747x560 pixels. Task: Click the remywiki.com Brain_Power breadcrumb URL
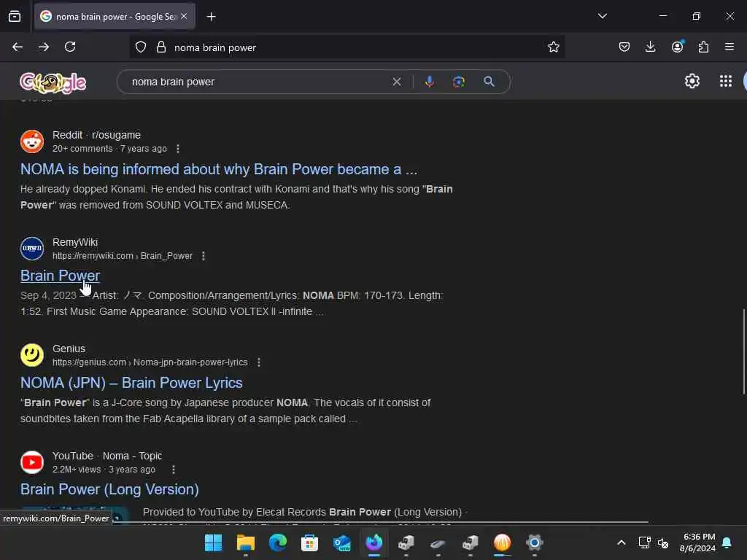123,256
